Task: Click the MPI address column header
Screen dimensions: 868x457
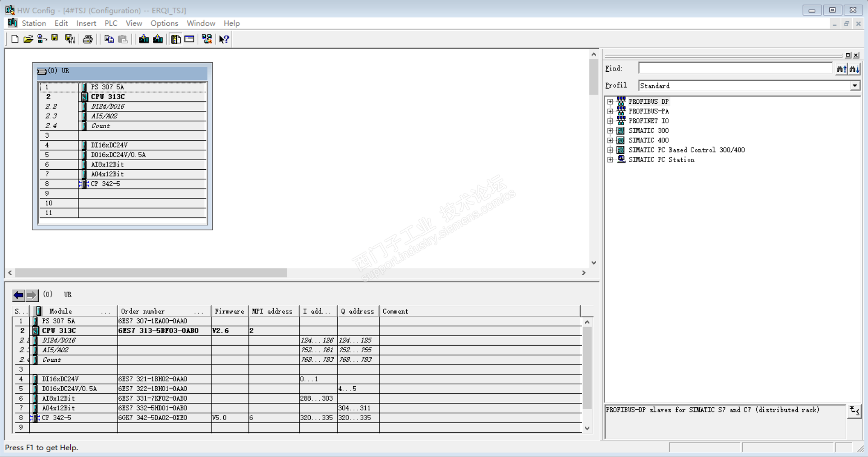Action: pyautogui.click(x=274, y=311)
